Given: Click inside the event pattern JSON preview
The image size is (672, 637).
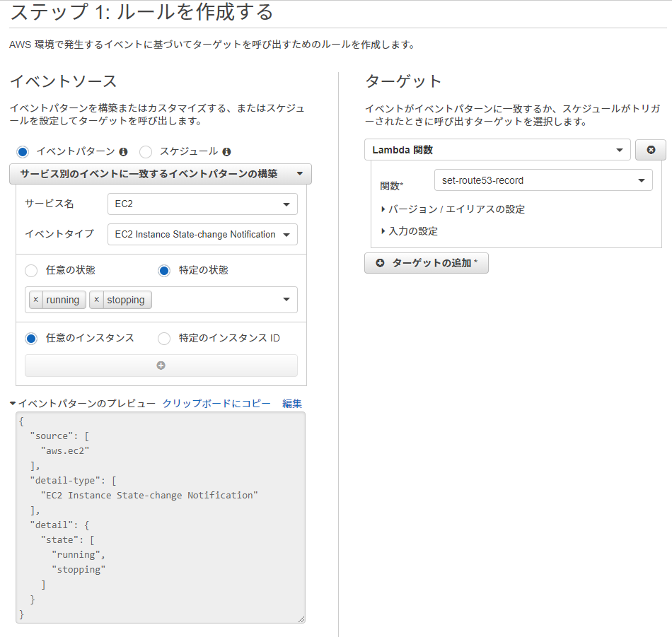Looking at the screenshot, I should point(161,518).
